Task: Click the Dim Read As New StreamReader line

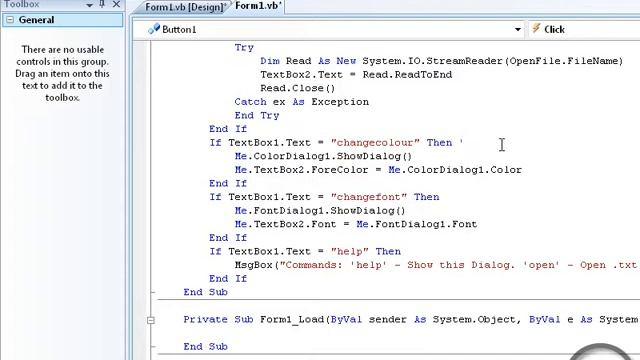Action: [x=442, y=61]
